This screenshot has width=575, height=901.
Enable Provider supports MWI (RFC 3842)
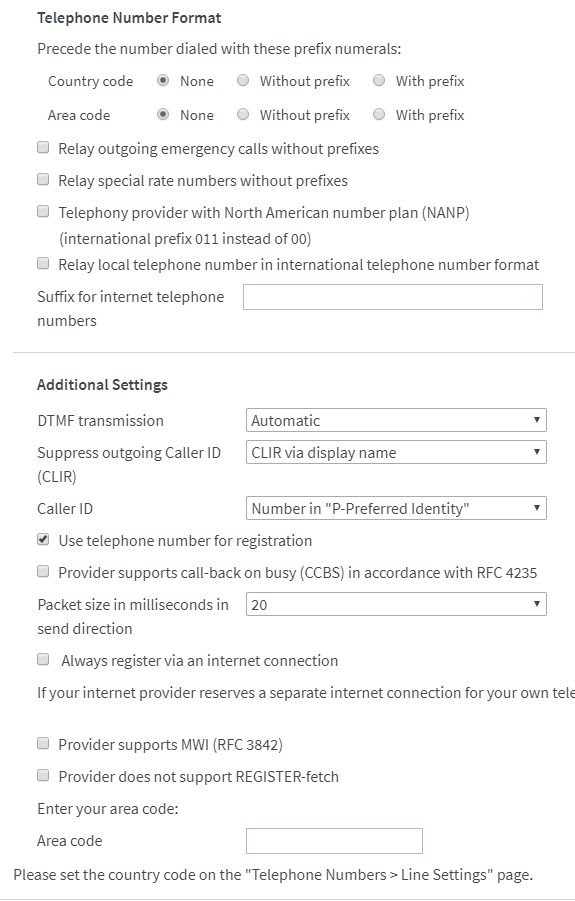tap(43, 744)
